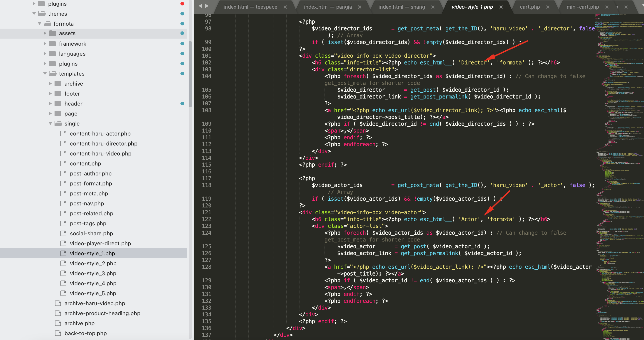Open content-haru-video.php file
This screenshot has width=644, height=340.
100,153
